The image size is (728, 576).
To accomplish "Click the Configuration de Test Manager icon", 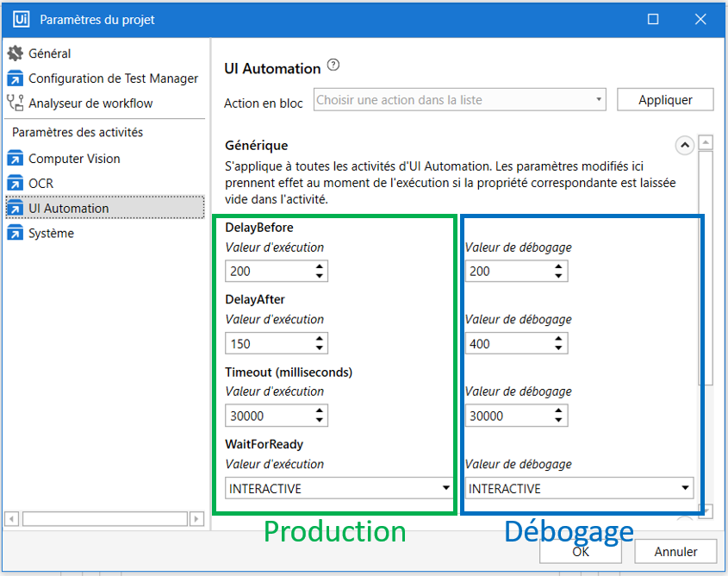I will coord(16,78).
